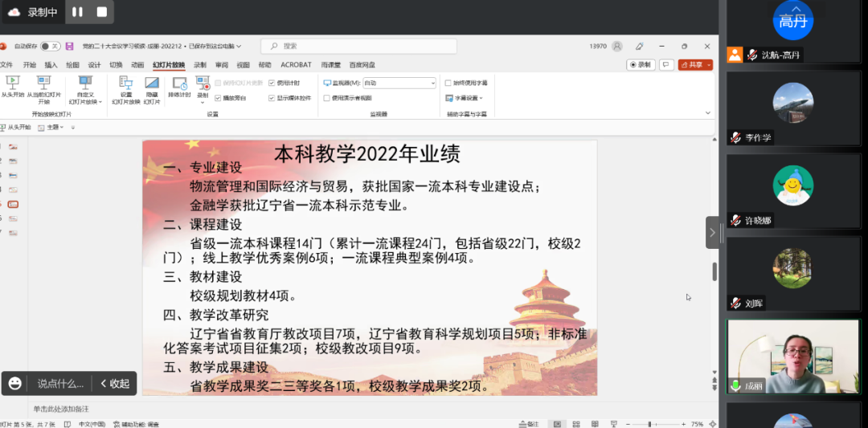
Task: Expand 自定义幻灯片放映 dropdown
Action: point(85,101)
